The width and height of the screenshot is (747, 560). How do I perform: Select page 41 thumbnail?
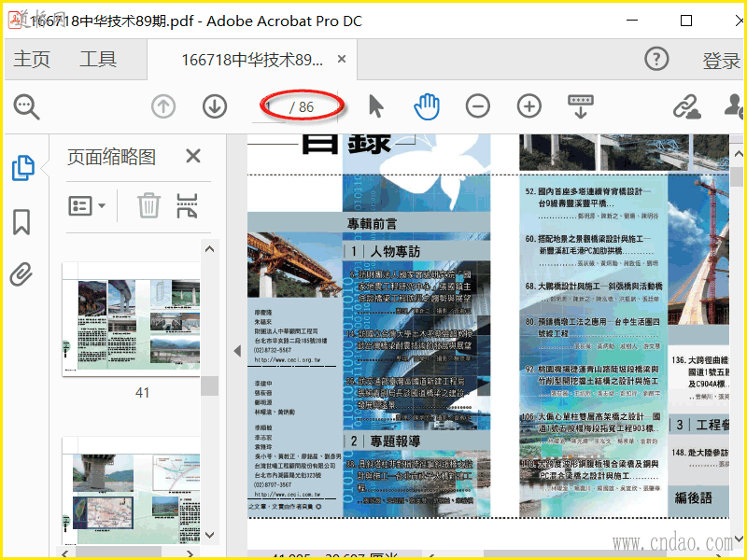132,319
